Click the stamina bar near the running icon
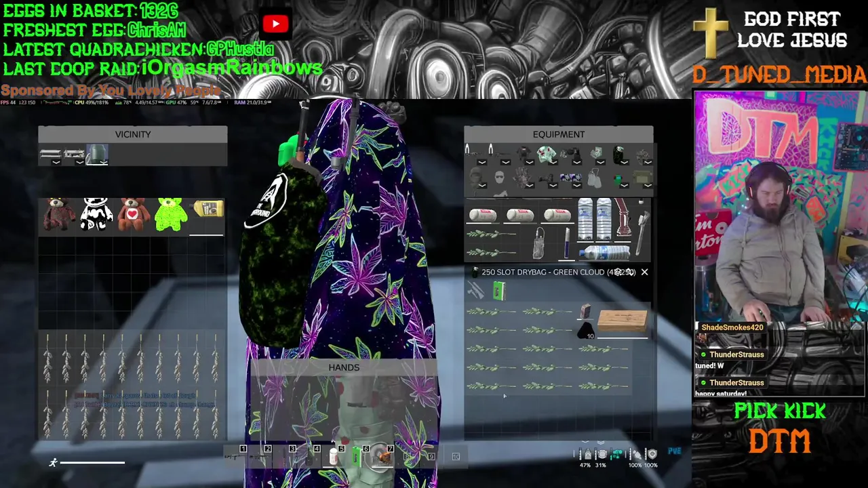The height and width of the screenshot is (488, 868). [92, 463]
